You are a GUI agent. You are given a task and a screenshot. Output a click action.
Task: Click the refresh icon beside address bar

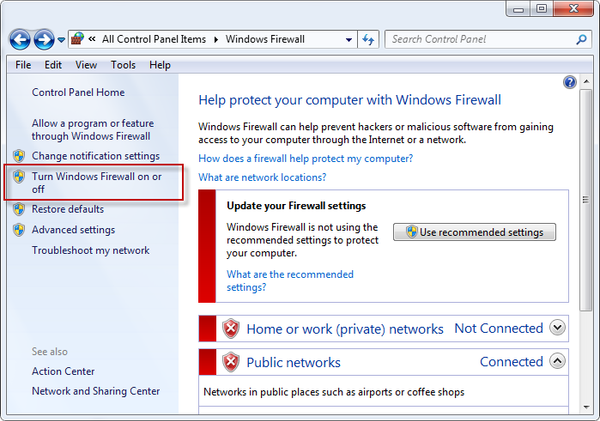tap(368, 39)
